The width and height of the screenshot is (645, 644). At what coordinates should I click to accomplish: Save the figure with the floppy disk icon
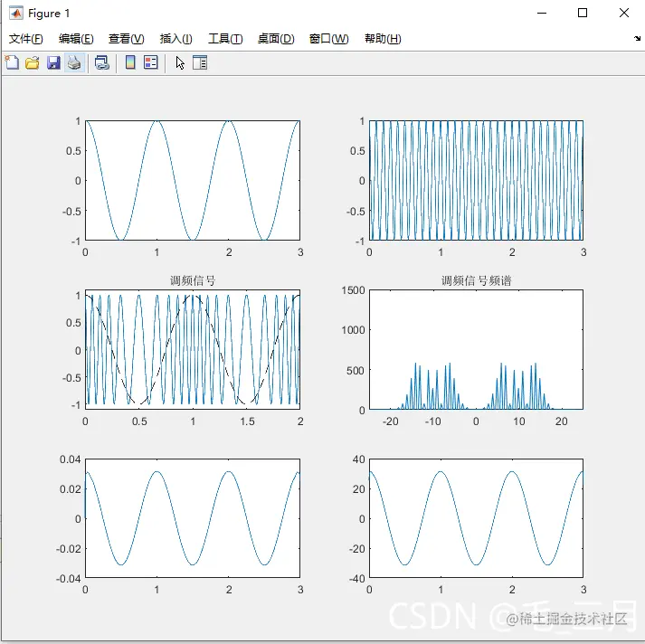pos(53,63)
